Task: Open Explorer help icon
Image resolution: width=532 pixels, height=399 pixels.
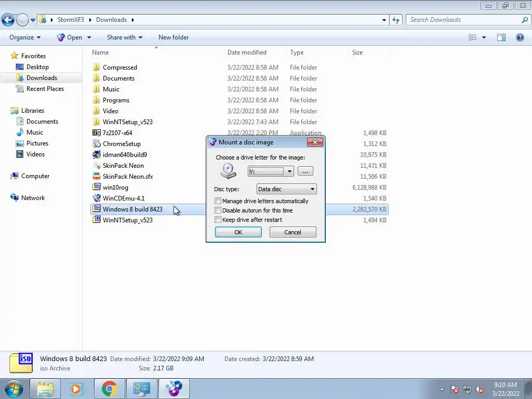Action: [520, 37]
